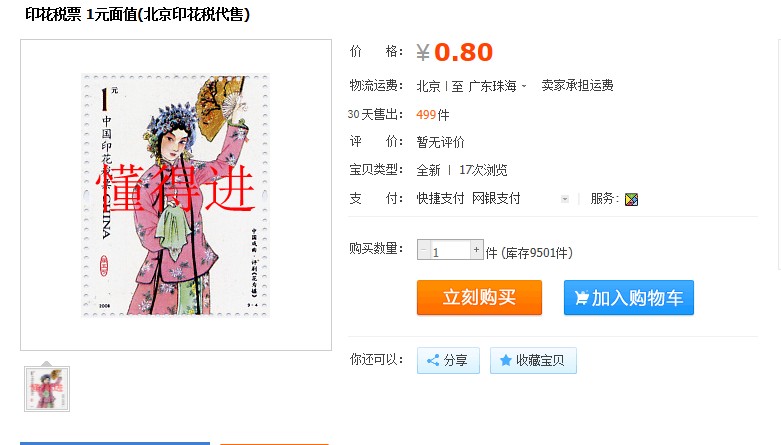Click the 收藏宝贝 favorite button

pos(533,360)
